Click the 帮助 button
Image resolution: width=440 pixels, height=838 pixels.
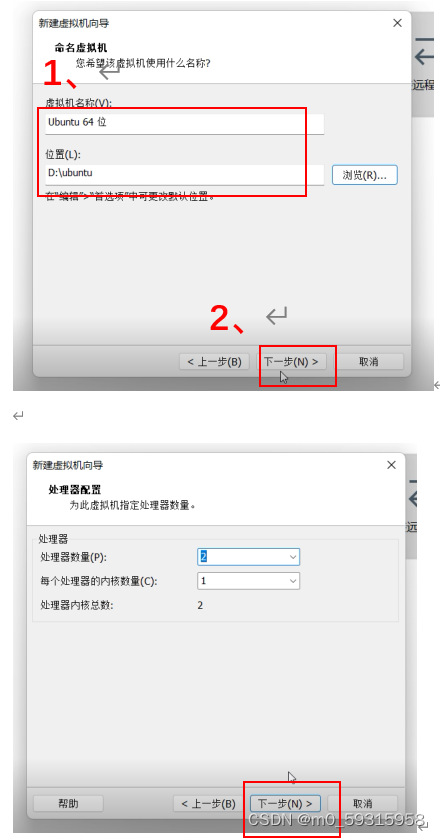[x=68, y=803]
